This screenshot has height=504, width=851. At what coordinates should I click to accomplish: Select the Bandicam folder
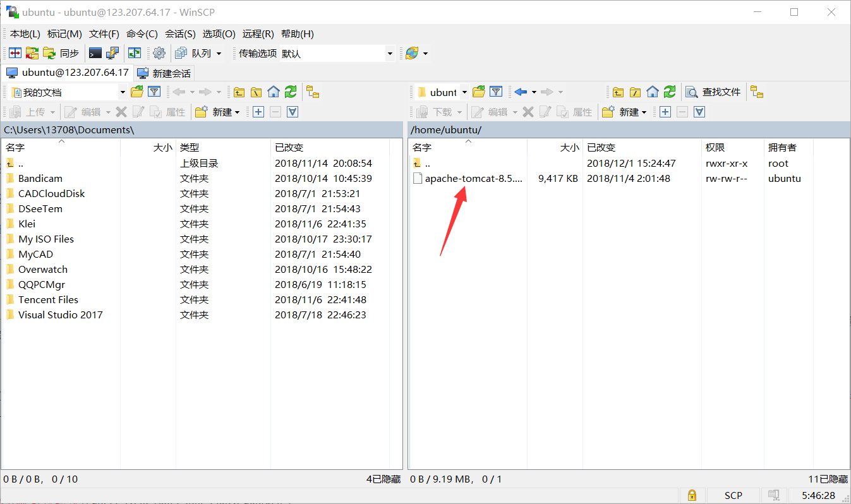[40, 179]
